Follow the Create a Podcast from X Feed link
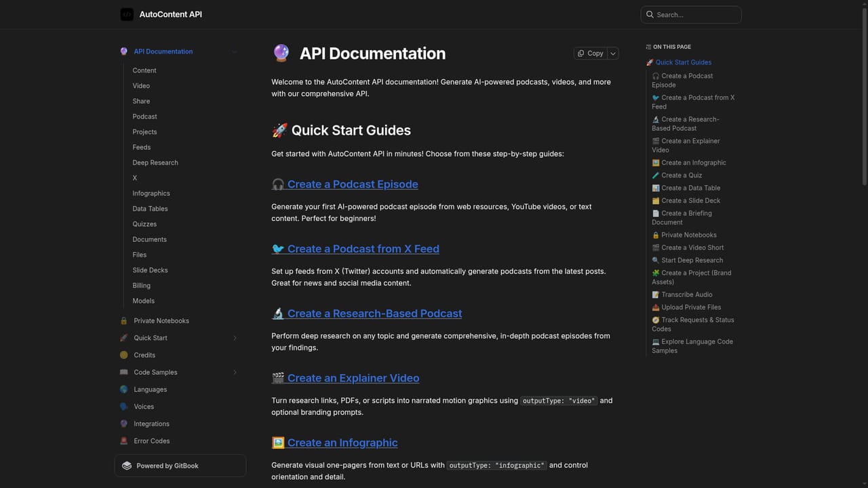The width and height of the screenshot is (868, 488). pyautogui.click(x=355, y=249)
